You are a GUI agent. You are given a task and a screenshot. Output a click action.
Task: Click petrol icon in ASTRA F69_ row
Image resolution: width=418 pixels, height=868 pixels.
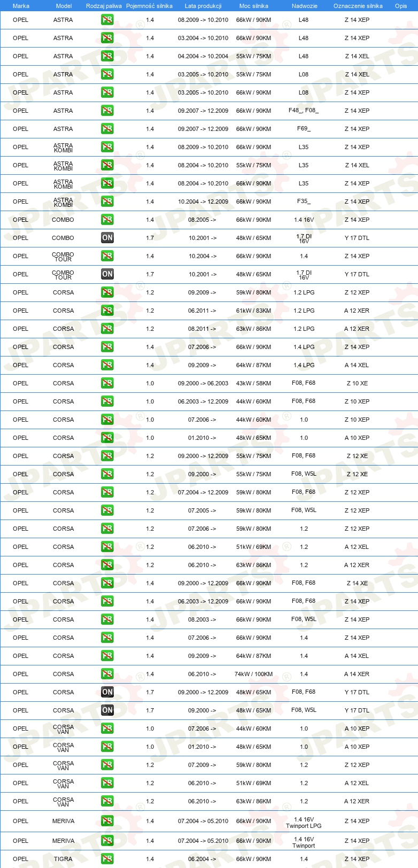(x=107, y=129)
